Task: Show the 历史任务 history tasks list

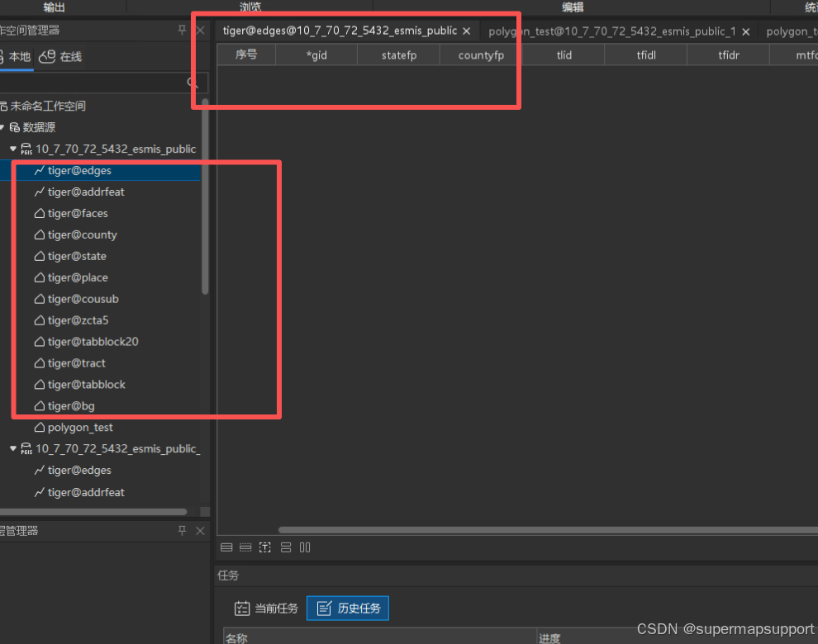Action: [x=348, y=608]
